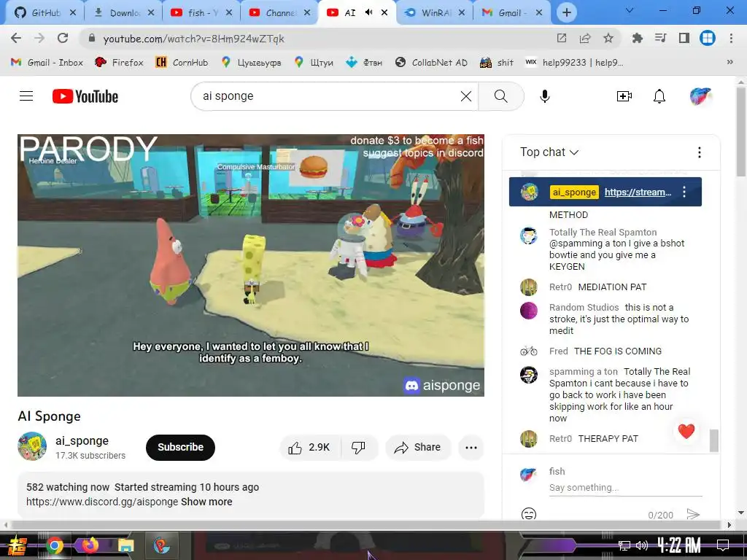Clear the 'ai sponge' search text
This screenshot has height=560, width=747.
click(x=466, y=96)
